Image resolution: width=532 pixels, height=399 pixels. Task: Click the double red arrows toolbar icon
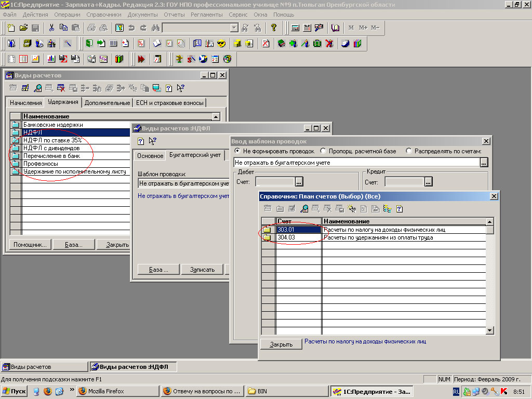coord(141,59)
